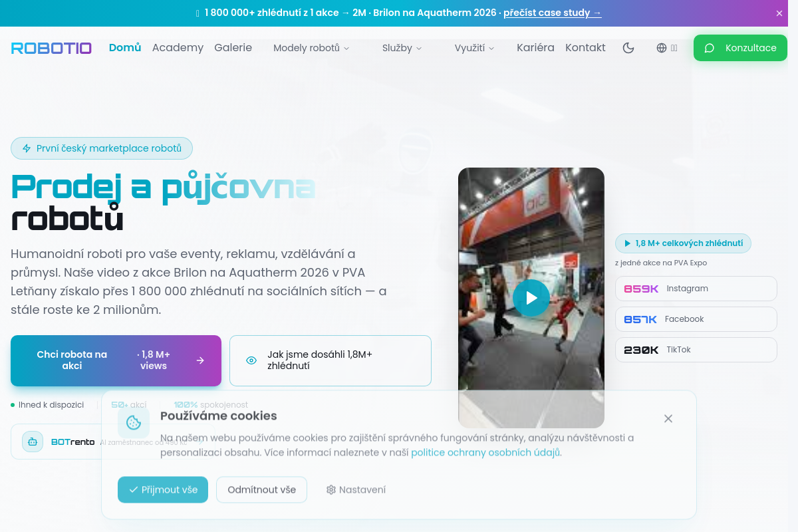Dismiss the top announcement banner
798x532 pixels.
coord(779,13)
